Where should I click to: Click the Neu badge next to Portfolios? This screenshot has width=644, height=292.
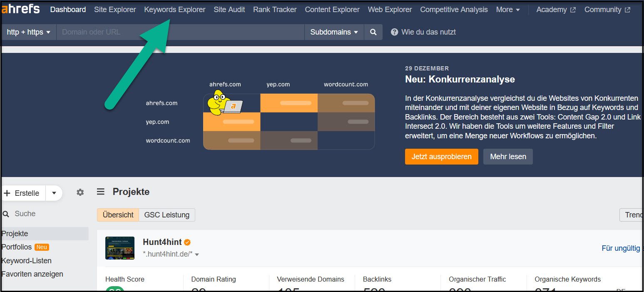(x=42, y=247)
